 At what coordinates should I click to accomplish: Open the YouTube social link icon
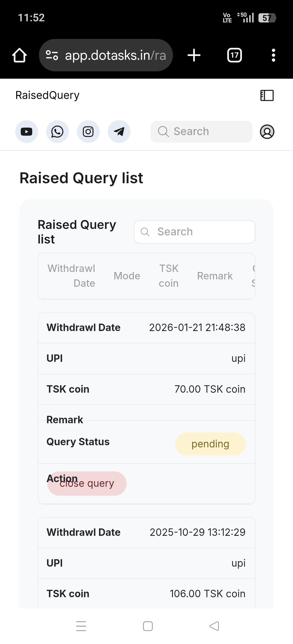click(x=26, y=132)
